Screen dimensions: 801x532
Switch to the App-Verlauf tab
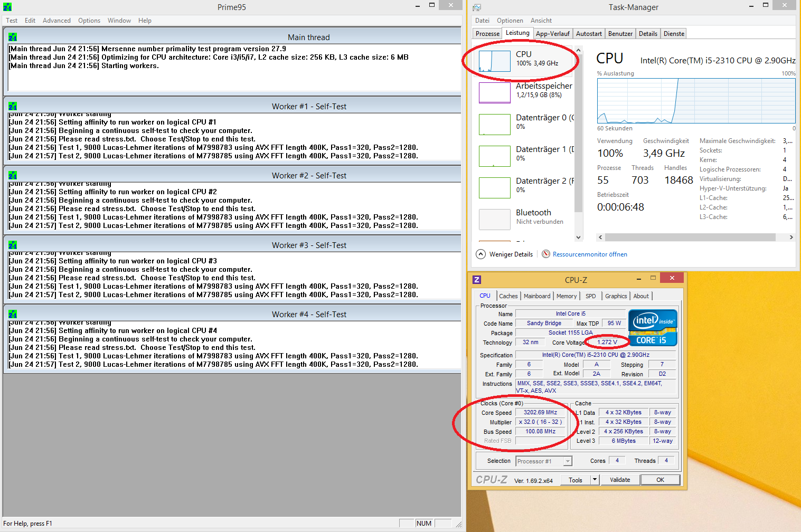[x=553, y=34]
